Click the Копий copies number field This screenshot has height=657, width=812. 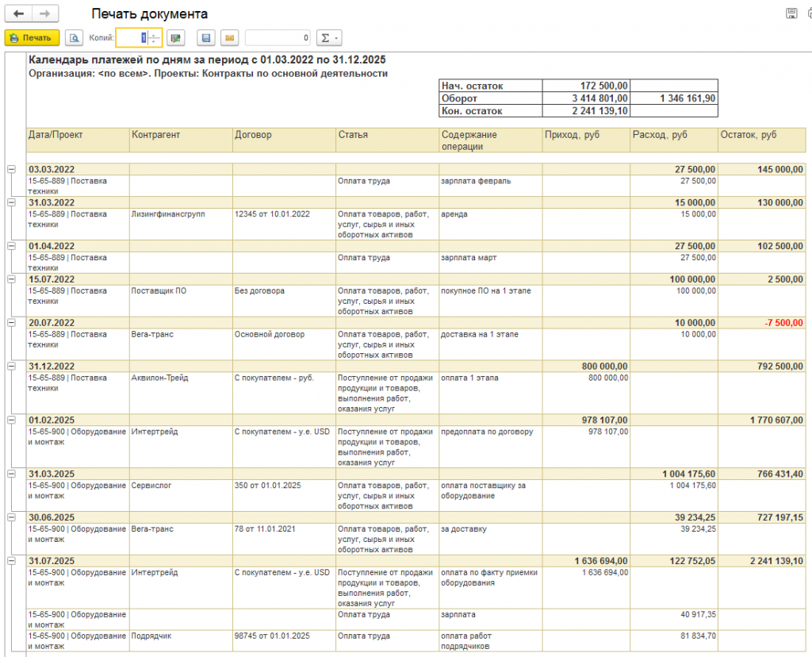pos(132,37)
